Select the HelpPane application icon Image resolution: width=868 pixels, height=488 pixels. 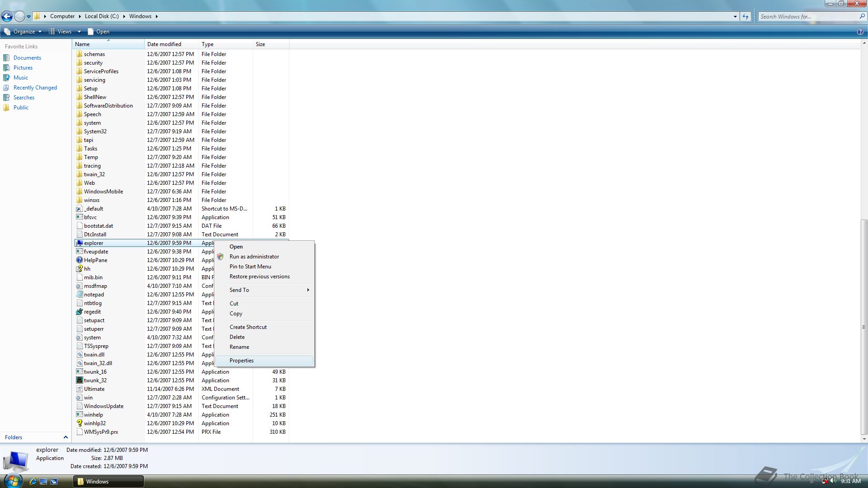click(79, 260)
